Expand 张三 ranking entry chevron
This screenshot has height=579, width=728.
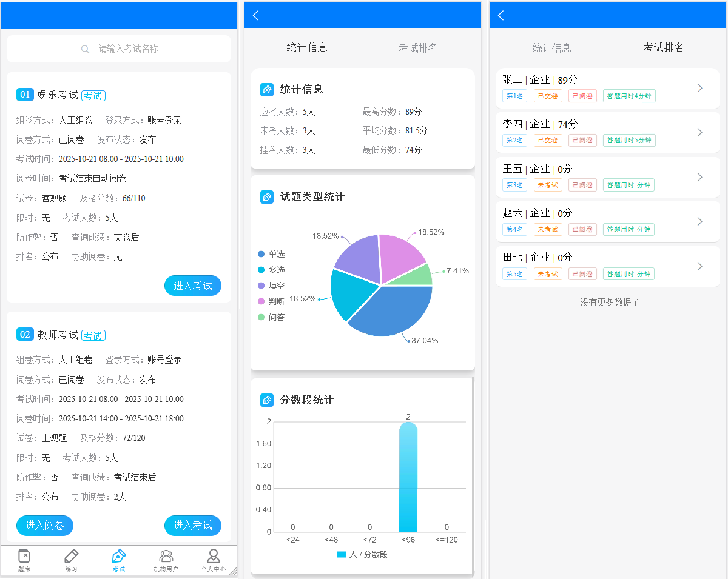pos(699,89)
